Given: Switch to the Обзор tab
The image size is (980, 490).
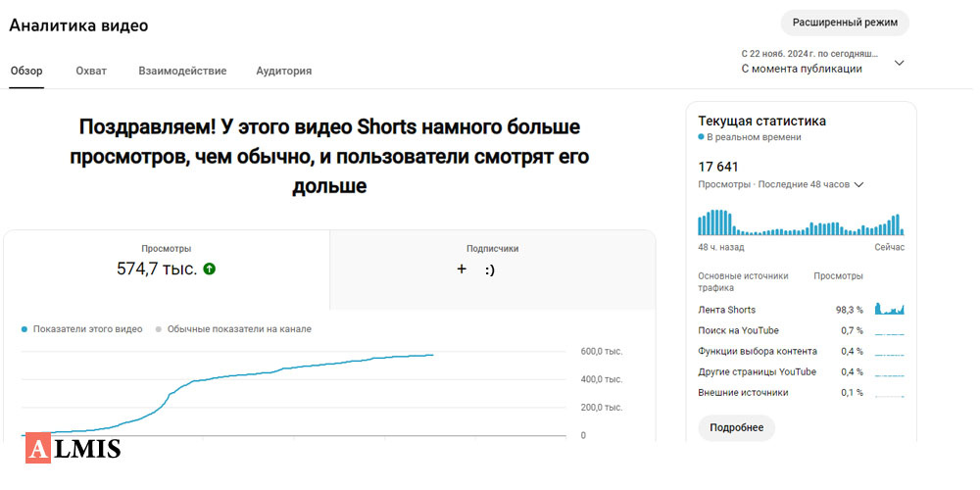Looking at the screenshot, I should (26, 71).
